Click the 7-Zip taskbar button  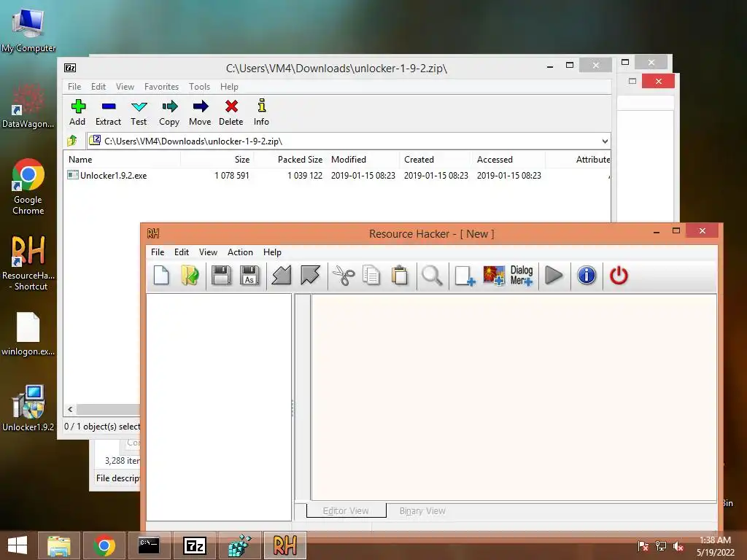click(x=194, y=545)
